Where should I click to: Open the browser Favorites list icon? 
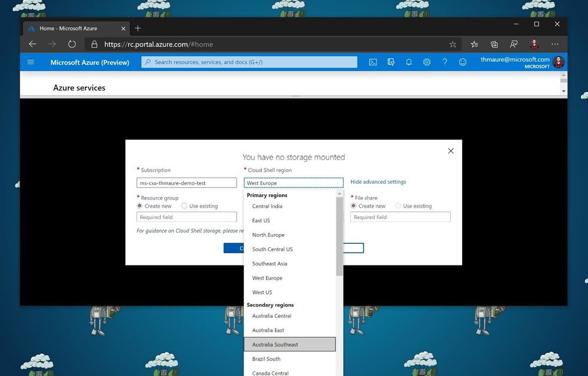pyautogui.click(x=474, y=44)
